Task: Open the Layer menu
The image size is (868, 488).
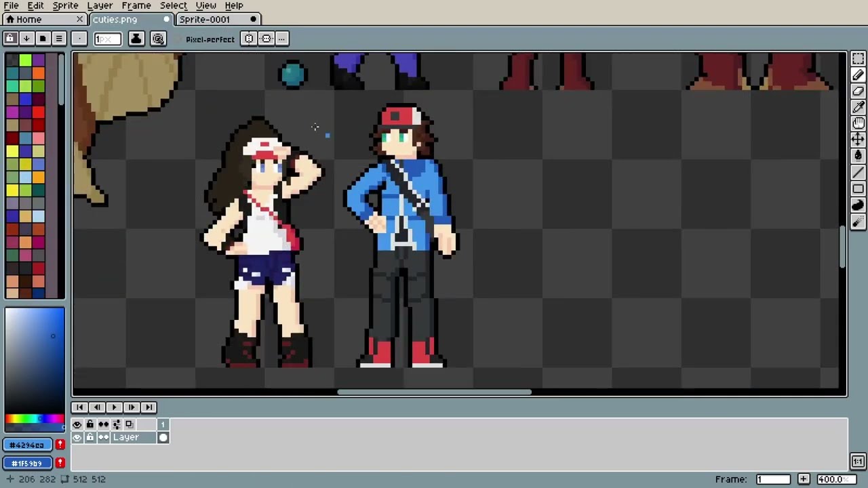Action: (x=100, y=5)
